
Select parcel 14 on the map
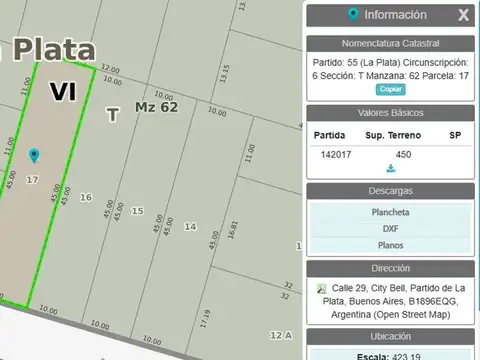point(190,227)
